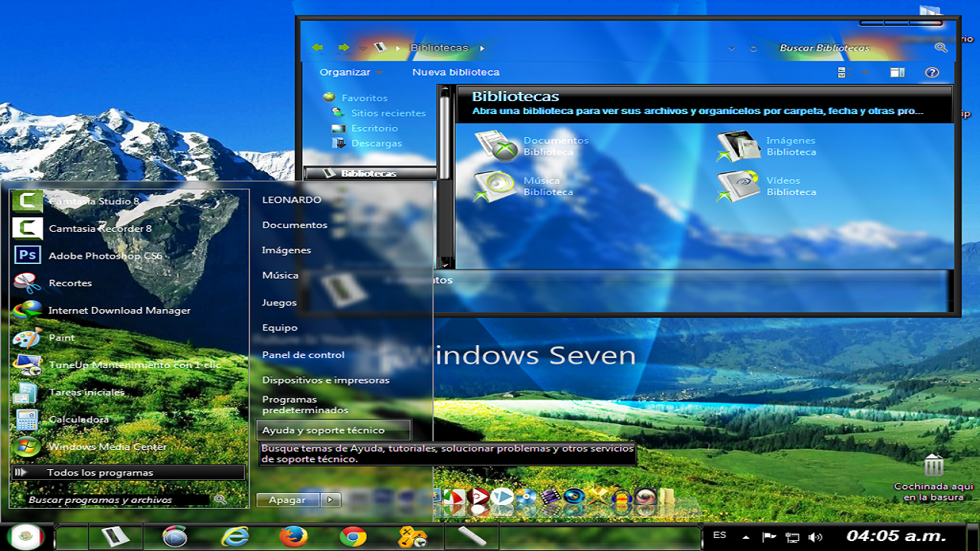This screenshot has height=551, width=980.
Task: Select Escritorio in navigation pane
Action: [x=374, y=129]
